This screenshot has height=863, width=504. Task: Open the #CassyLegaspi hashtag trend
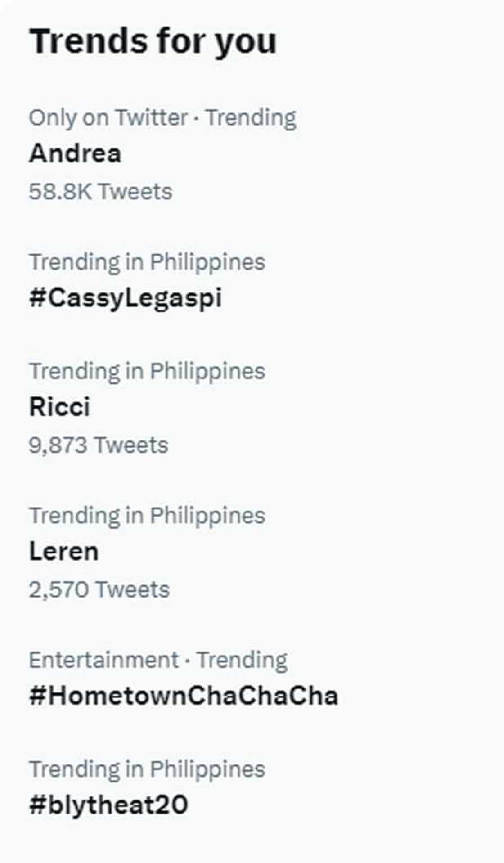point(126,298)
